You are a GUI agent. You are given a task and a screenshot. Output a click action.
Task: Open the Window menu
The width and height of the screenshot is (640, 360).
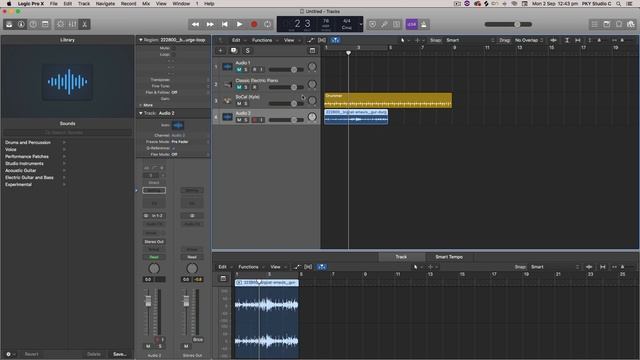tap(181, 4)
